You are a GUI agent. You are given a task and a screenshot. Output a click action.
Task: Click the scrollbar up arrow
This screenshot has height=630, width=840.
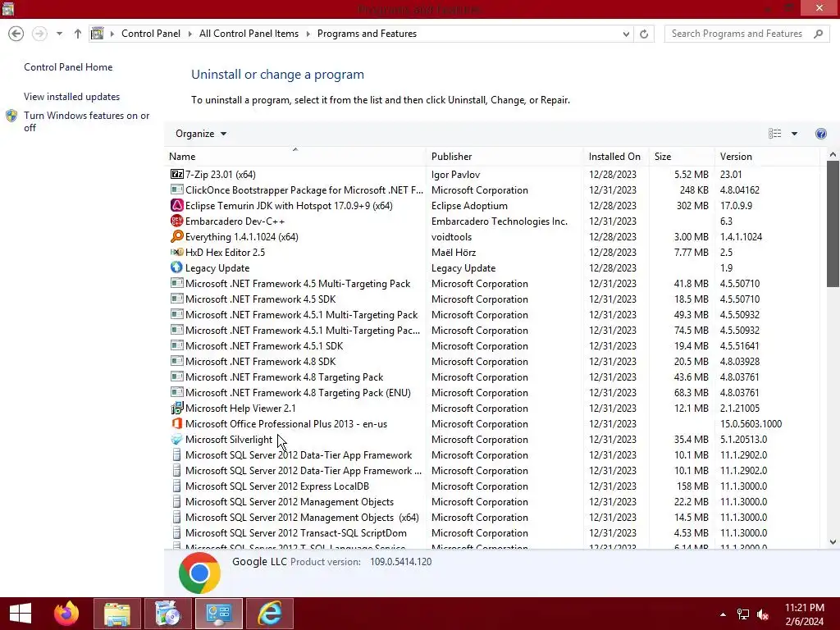coord(833,155)
